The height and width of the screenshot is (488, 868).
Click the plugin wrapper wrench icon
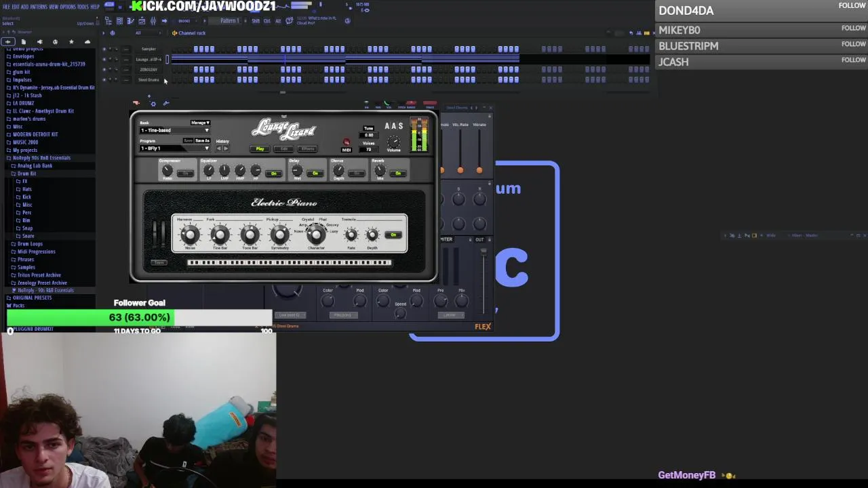[166, 103]
